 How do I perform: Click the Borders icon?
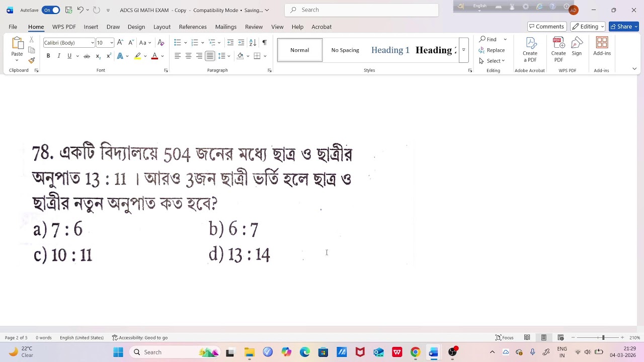(257, 56)
